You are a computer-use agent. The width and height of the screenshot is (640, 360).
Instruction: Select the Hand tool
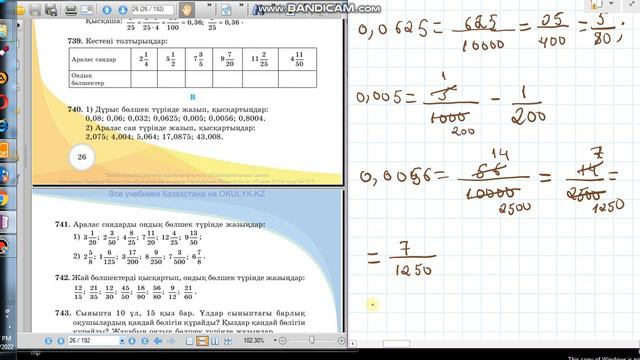click(187, 10)
